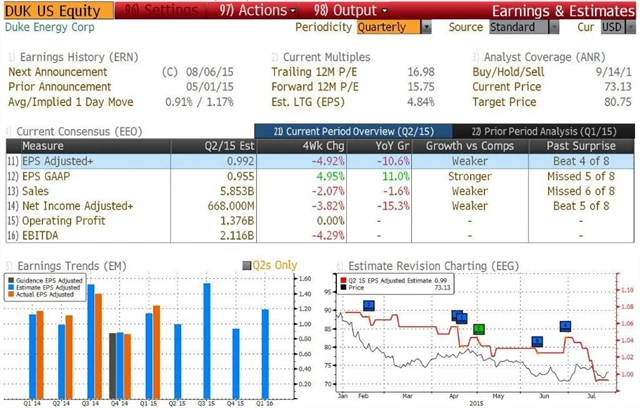The width and height of the screenshot is (640, 408).
Task: Select the EBITDA measure row
Action: pyautogui.click(x=320, y=235)
